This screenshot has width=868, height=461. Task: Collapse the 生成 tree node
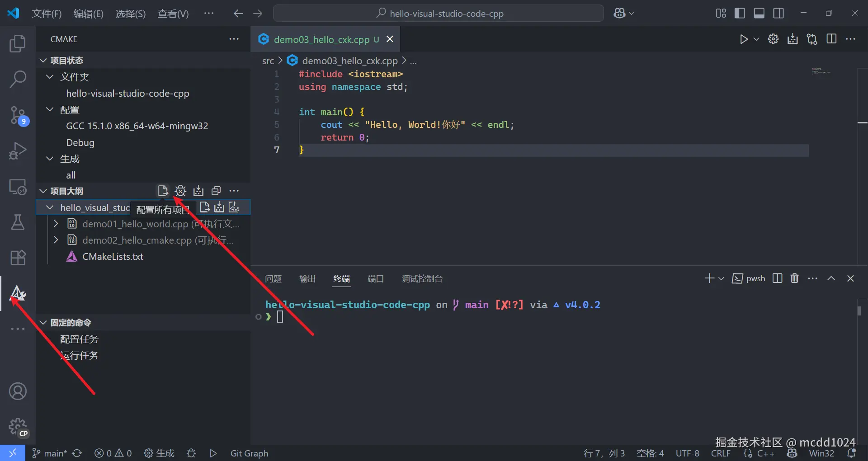(x=50, y=159)
